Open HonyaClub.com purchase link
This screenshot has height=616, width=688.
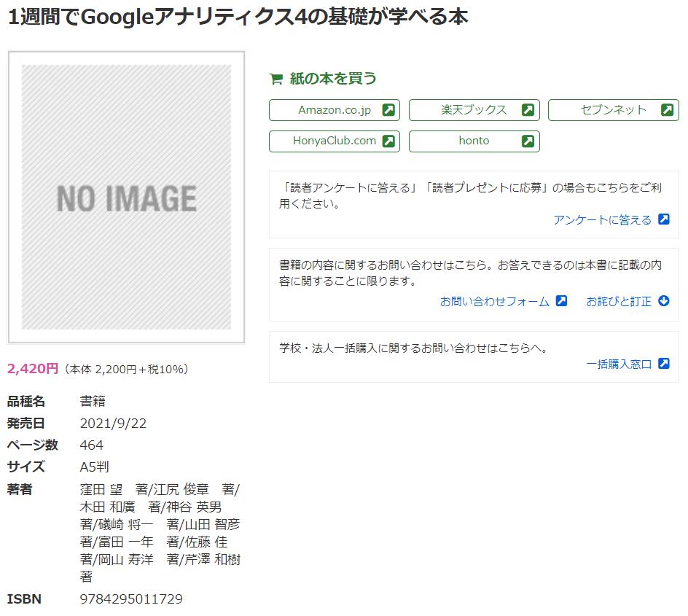click(x=335, y=141)
